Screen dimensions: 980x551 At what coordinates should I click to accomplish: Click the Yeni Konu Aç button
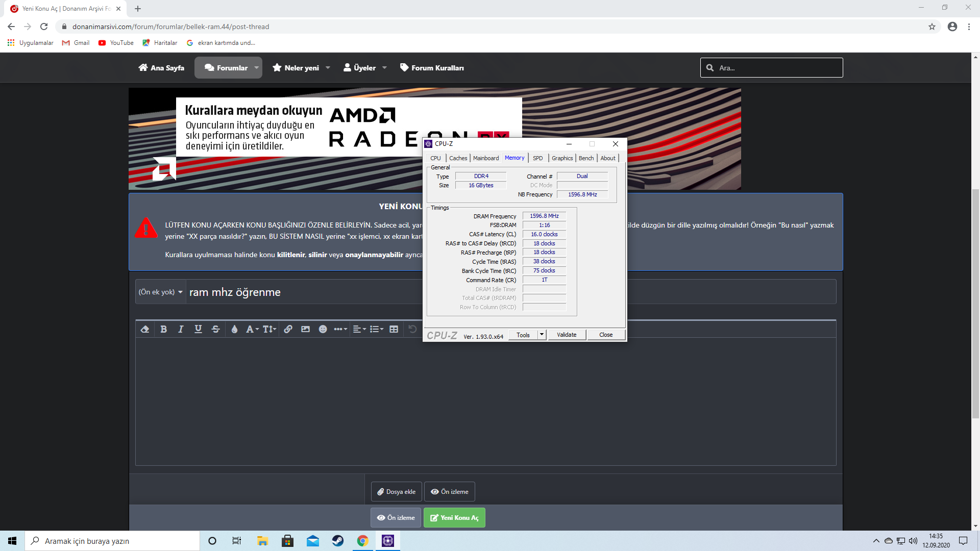coord(454,518)
